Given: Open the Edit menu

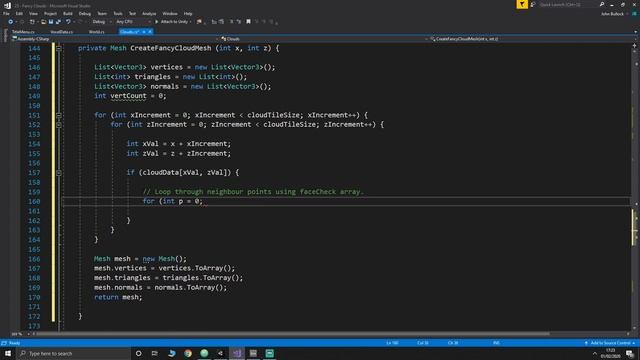Looking at the screenshot, I should tap(19, 13).
